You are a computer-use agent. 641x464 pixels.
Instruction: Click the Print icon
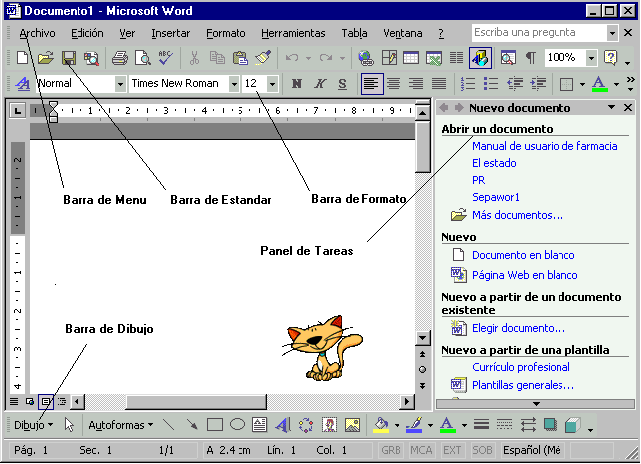[120, 58]
